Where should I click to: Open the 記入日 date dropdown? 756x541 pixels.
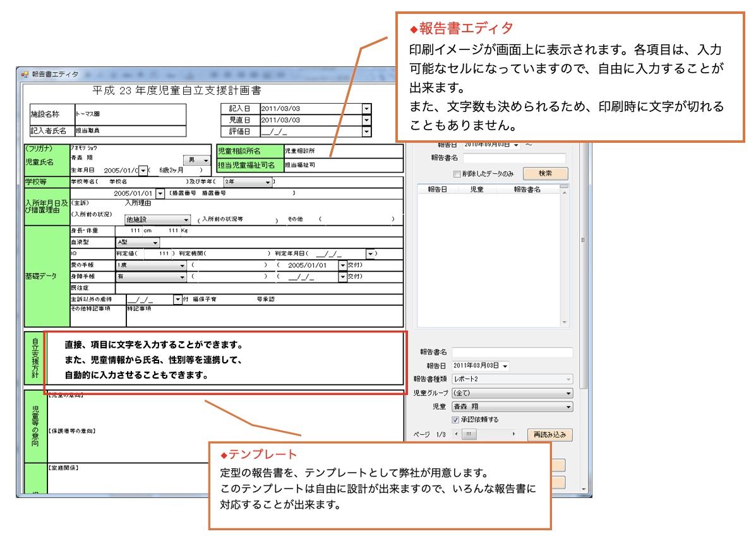click(366, 109)
